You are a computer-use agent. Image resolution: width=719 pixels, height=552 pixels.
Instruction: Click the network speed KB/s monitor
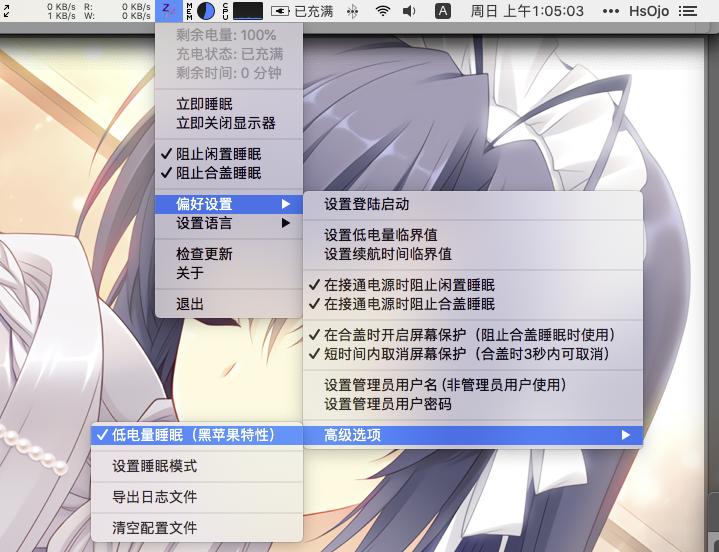coord(61,11)
